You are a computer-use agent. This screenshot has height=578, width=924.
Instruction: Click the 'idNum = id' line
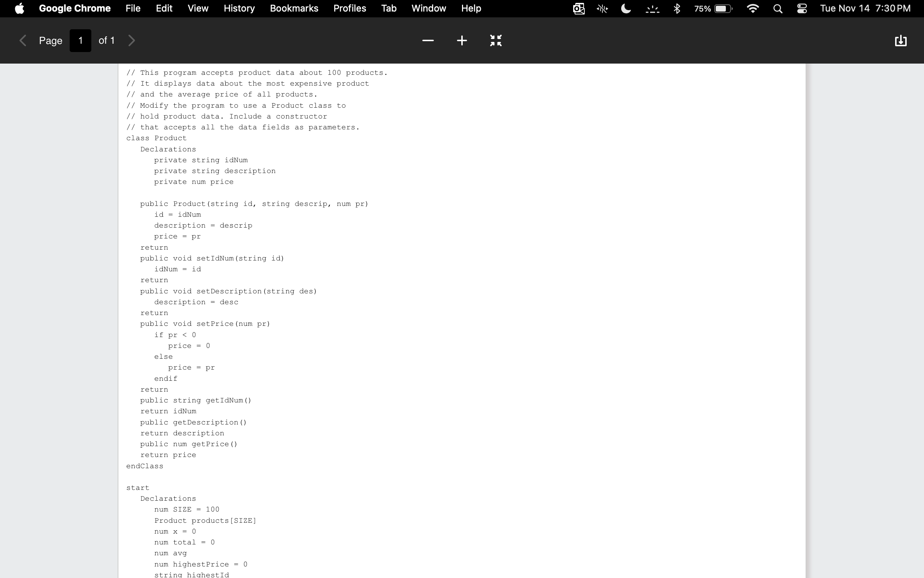click(178, 269)
